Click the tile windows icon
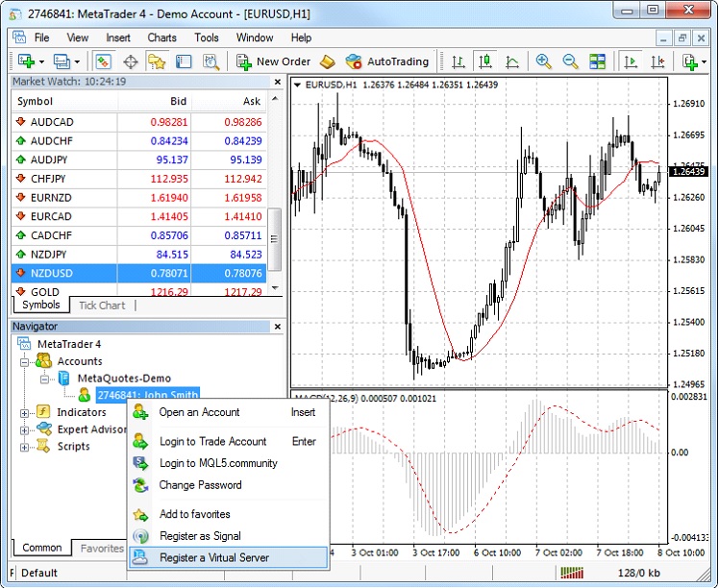Viewport: 719px width, 588px height. point(598,61)
